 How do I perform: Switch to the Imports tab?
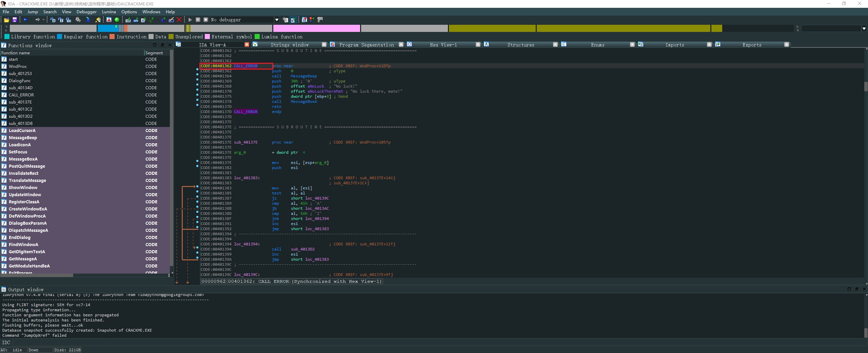coord(674,45)
